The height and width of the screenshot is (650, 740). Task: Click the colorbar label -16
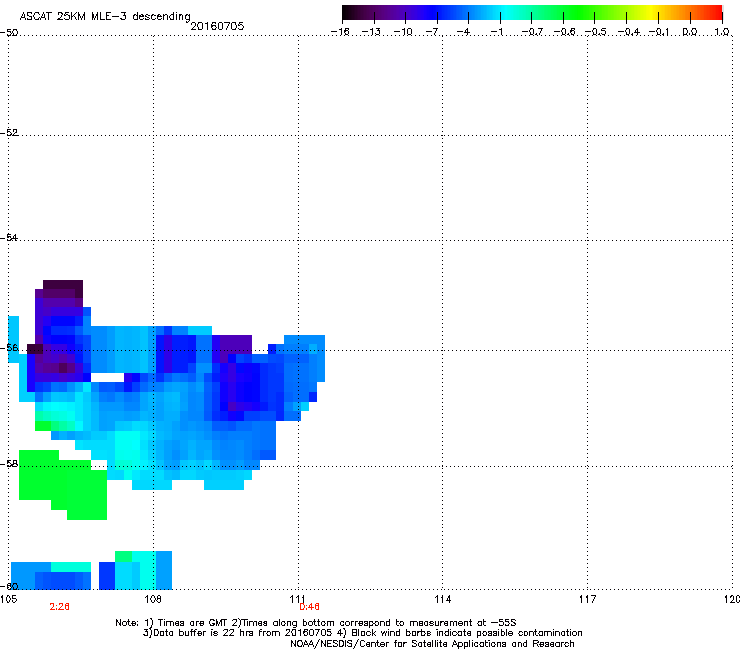[340, 32]
